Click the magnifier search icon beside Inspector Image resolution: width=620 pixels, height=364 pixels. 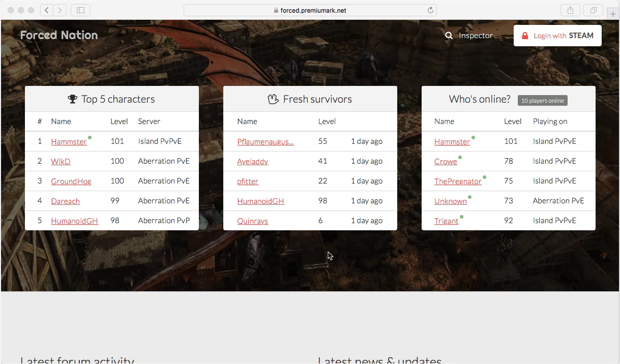click(449, 36)
